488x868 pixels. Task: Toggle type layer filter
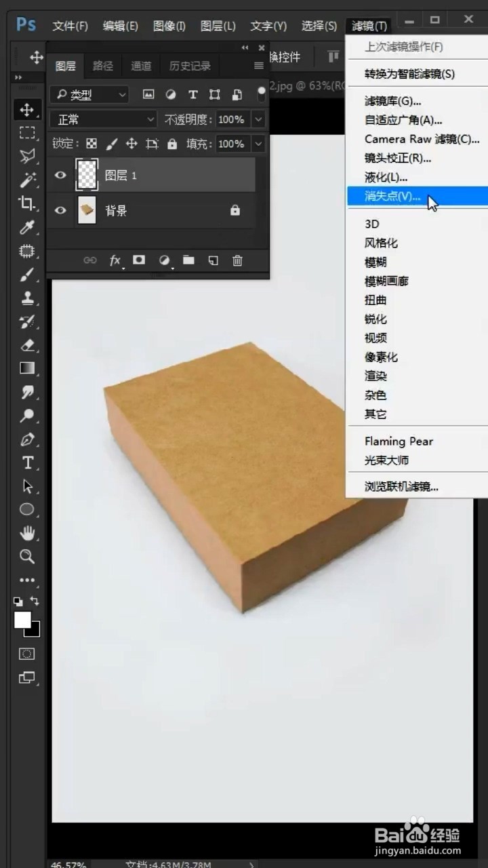pos(193,94)
